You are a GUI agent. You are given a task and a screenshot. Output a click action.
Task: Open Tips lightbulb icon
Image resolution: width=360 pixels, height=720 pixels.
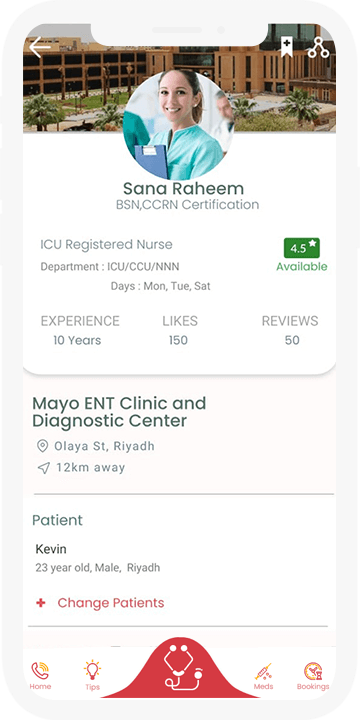tap(92, 670)
